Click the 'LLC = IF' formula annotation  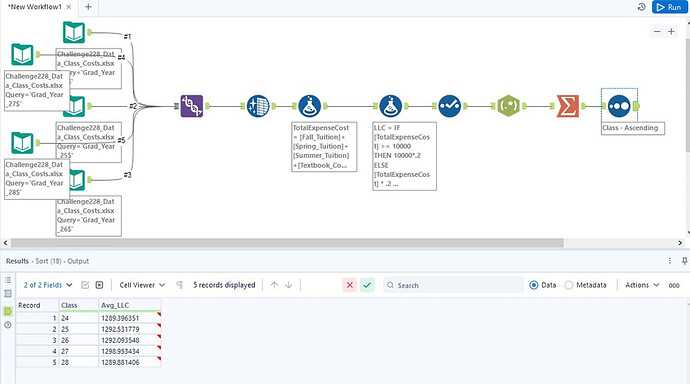(x=404, y=156)
